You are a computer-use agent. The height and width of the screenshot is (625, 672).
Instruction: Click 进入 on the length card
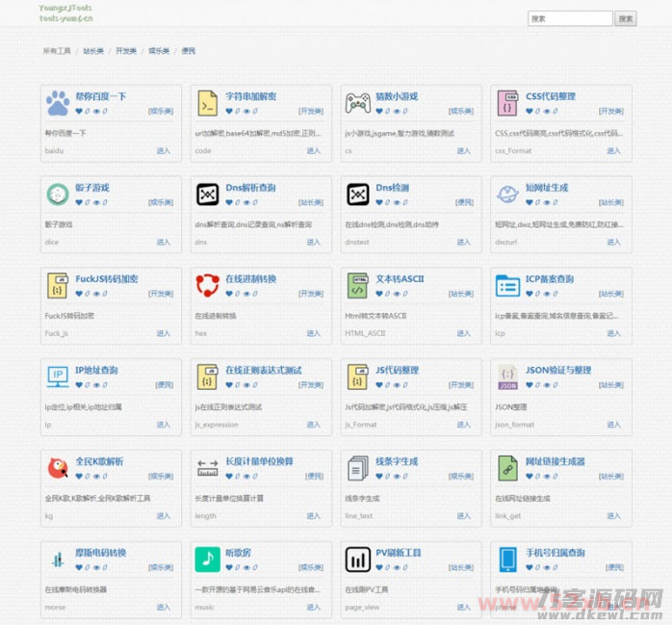click(x=313, y=516)
